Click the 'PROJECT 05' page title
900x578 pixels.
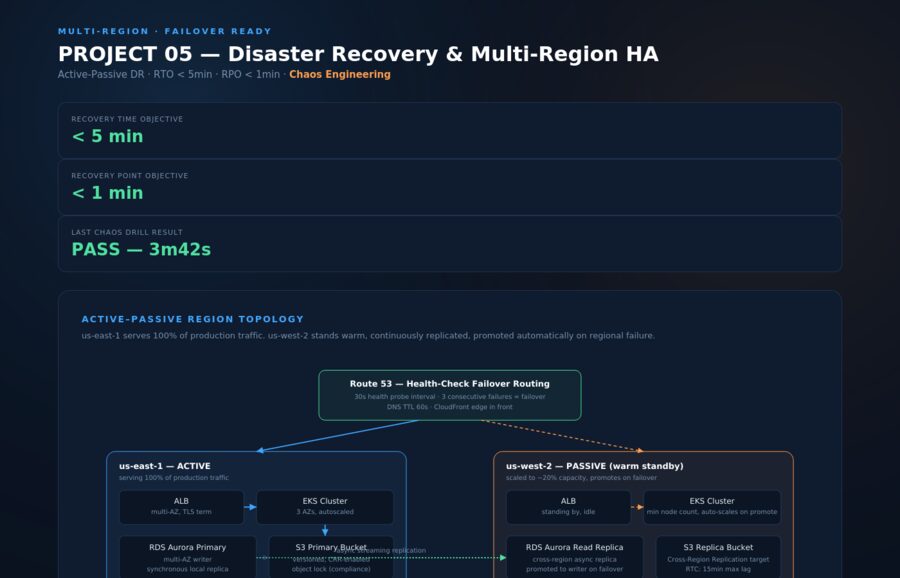click(358, 54)
